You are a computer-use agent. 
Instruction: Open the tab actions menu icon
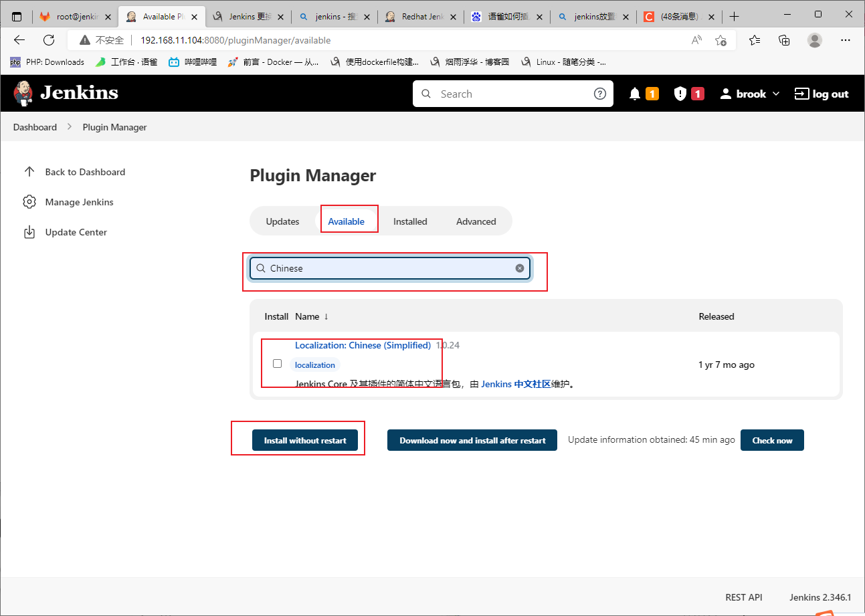[x=17, y=17]
